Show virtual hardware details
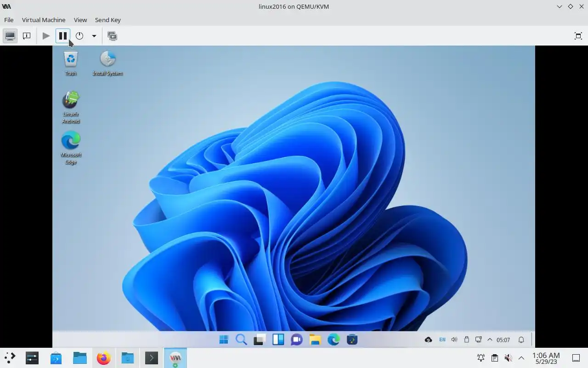Image resolution: width=588 pixels, height=368 pixels. (x=27, y=36)
